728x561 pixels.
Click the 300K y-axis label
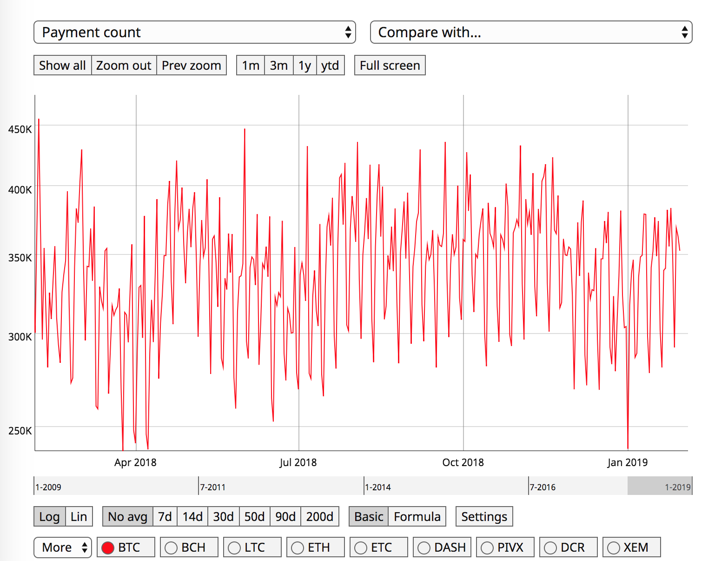[20, 337]
